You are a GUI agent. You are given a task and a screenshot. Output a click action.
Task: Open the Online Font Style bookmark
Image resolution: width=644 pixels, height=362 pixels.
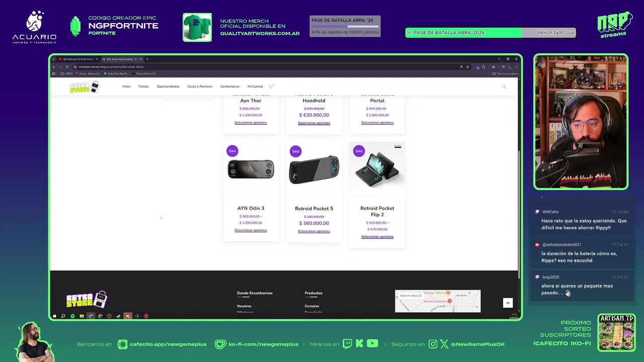[116, 73]
